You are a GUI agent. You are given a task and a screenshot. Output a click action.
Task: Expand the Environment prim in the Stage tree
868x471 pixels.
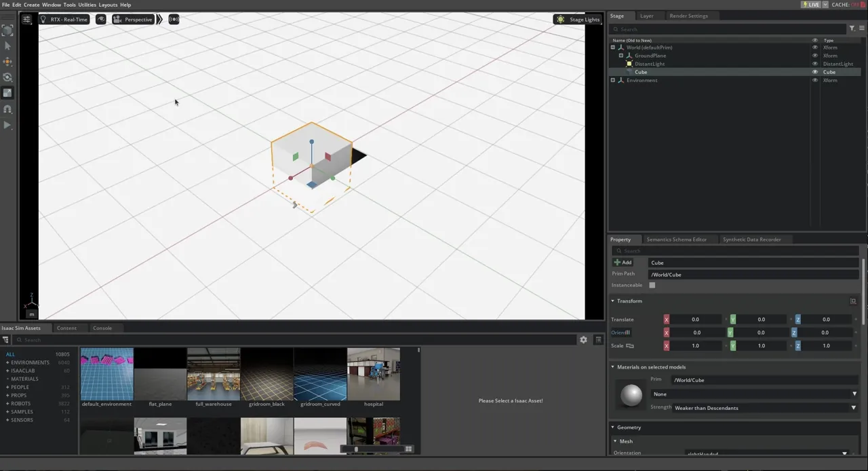(x=612, y=80)
